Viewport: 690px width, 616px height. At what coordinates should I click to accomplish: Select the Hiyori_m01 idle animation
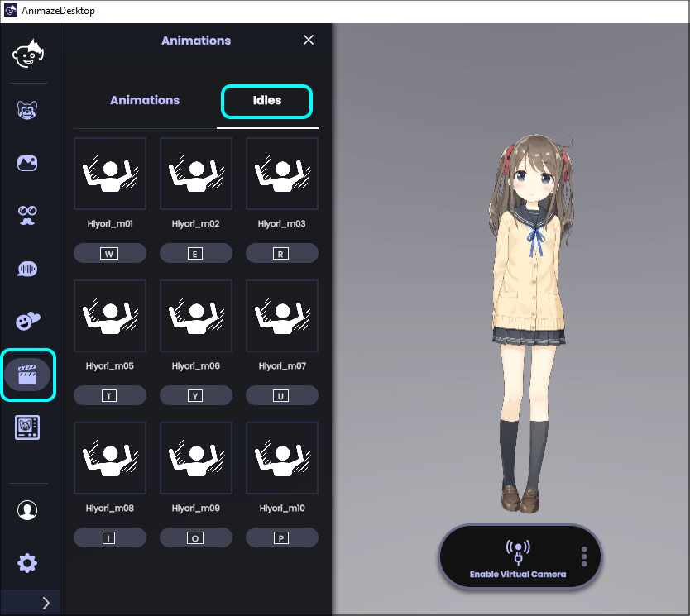tap(110, 174)
